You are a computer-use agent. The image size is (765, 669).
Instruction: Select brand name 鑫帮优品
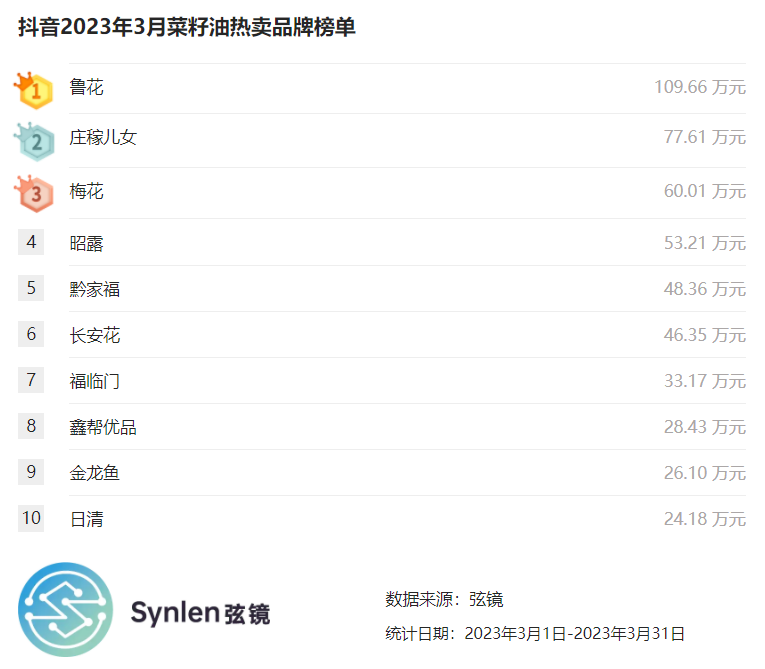coord(103,427)
